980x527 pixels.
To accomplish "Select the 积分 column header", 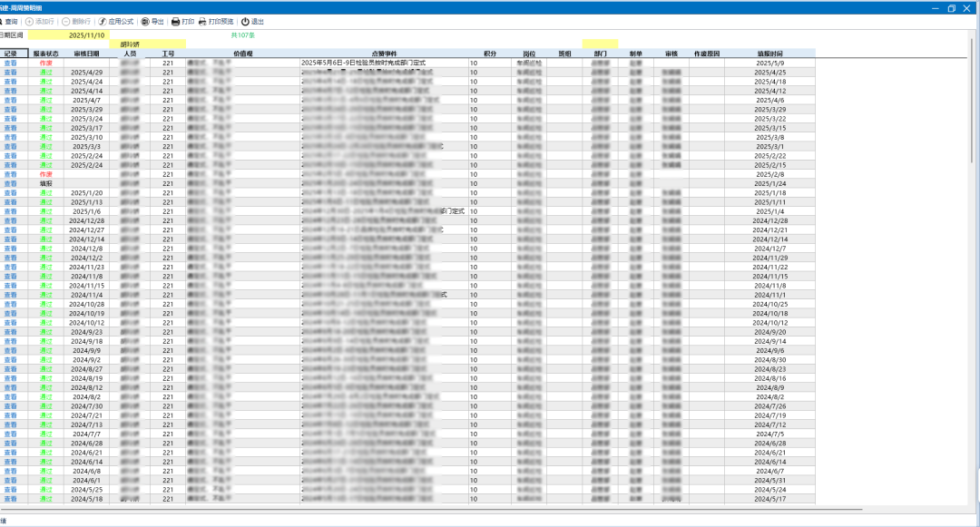I will 490,54.
